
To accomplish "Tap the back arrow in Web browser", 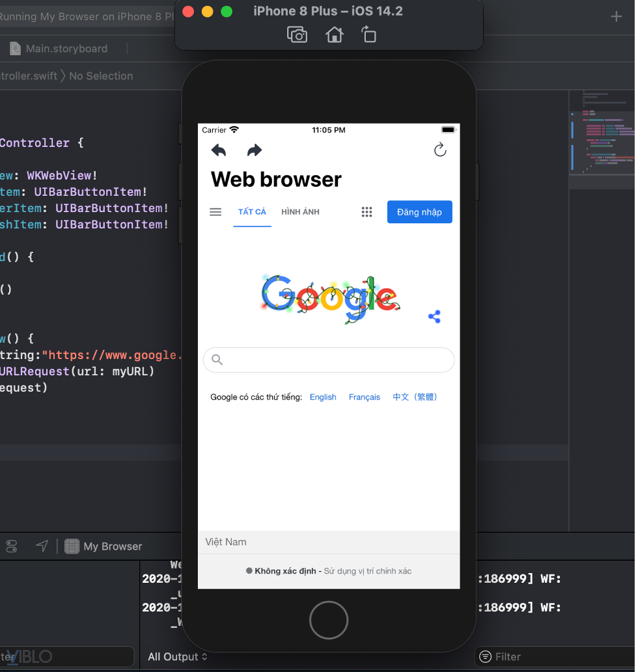I will tap(219, 150).
